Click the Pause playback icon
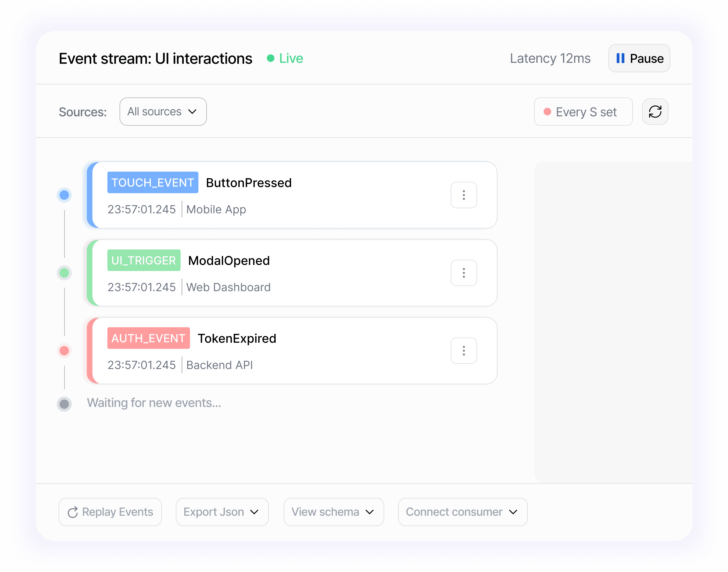Screen dimensions: 728x572 [620, 58]
